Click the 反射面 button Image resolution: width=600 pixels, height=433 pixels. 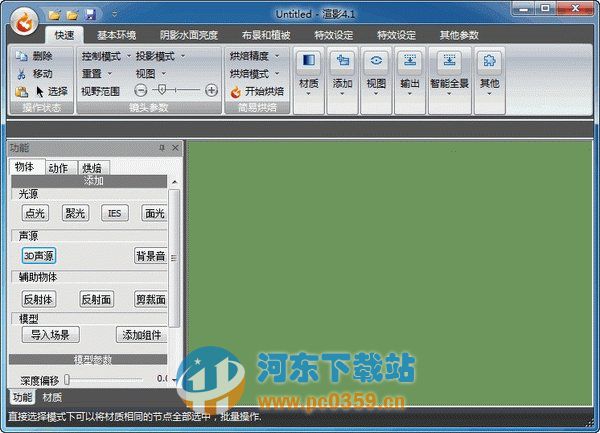point(96,299)
